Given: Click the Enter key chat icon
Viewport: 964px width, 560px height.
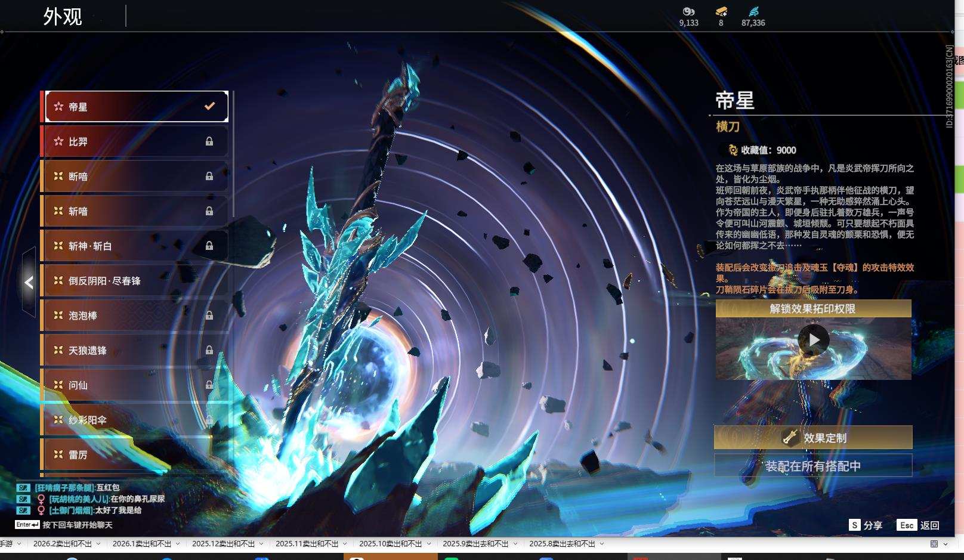Looking at the screenshot, I should pyautogui.click(x=27, y=525).
